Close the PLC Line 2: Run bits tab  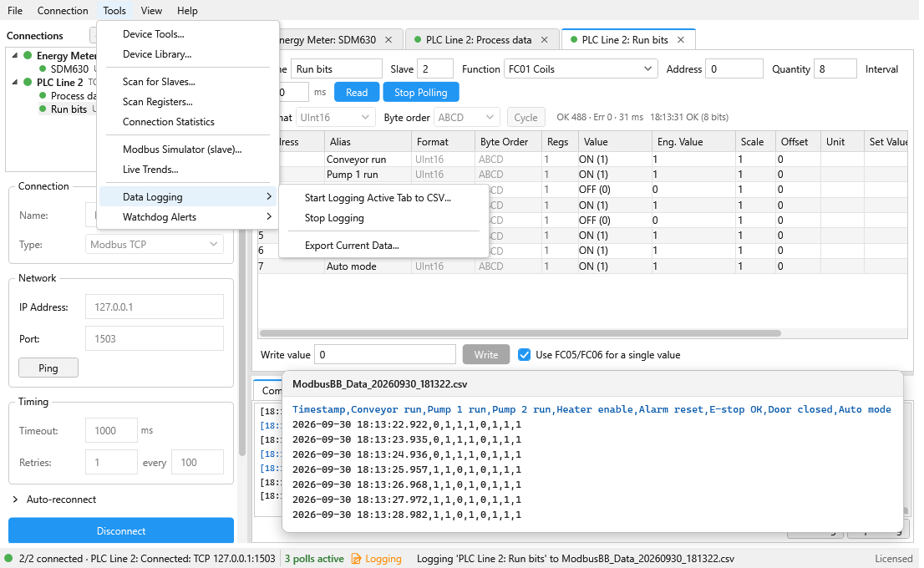[681, 39]
